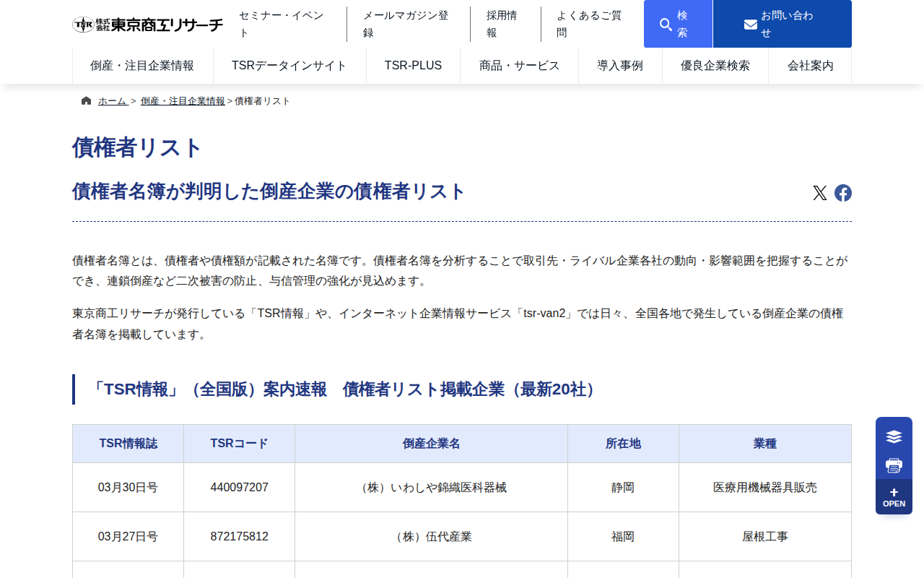
Task: Follow 倒産・注目企業情報 breadcrumb link
Action: point(183,101)
